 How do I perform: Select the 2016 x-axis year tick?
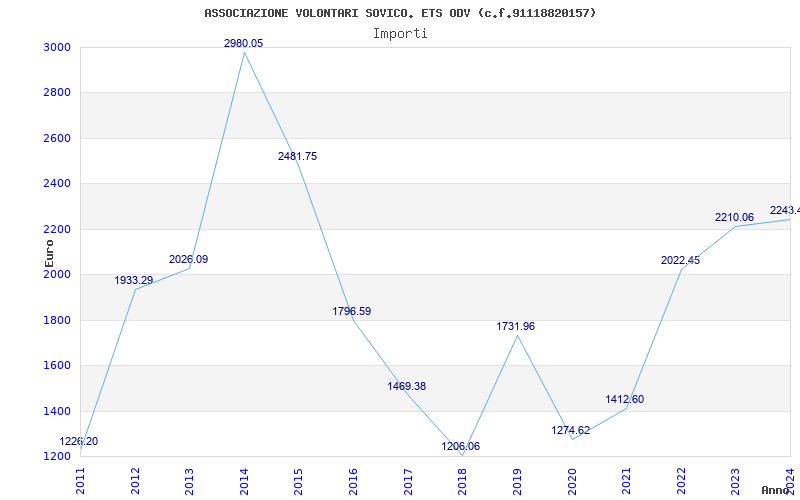[x=354, y=482]
